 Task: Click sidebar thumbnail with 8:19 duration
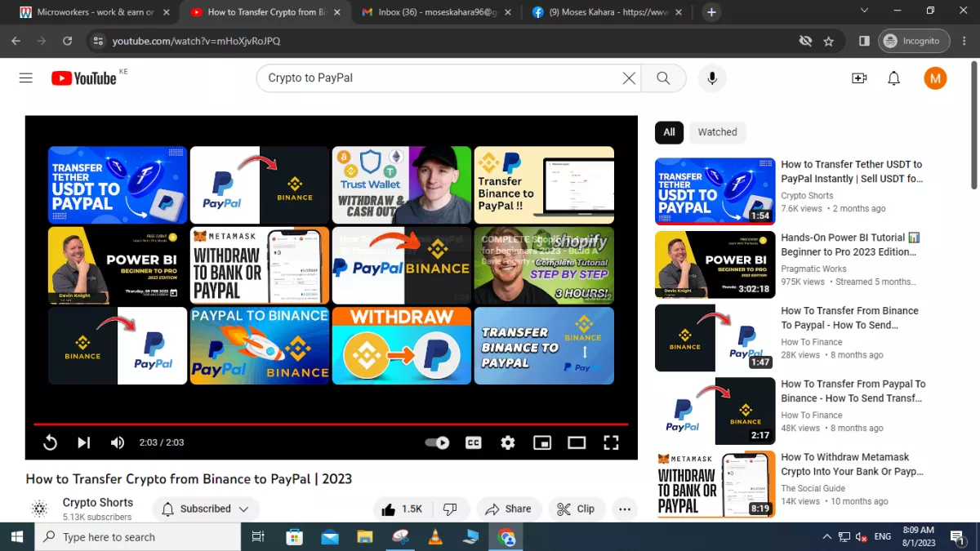click(715, 485)
